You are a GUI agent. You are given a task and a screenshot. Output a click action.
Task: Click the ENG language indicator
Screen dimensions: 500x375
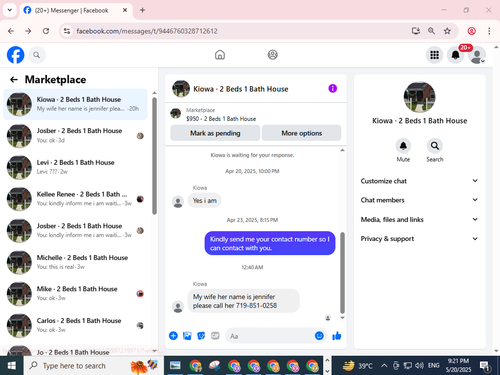[433, 366]
